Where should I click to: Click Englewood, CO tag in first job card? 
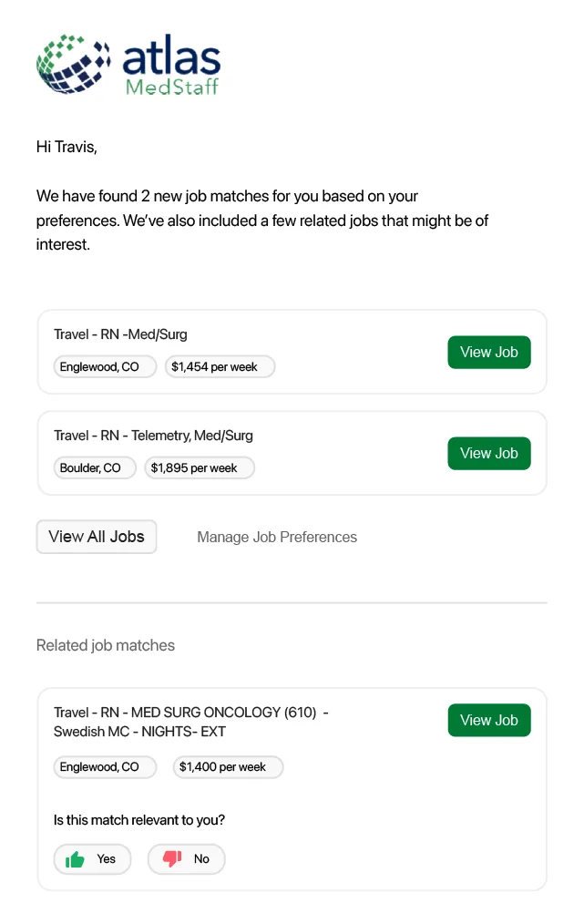[x=105, y=366]
